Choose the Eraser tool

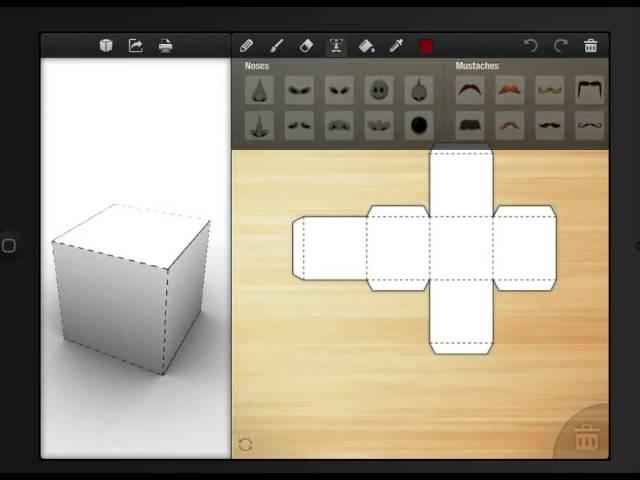tap(306, 46)
